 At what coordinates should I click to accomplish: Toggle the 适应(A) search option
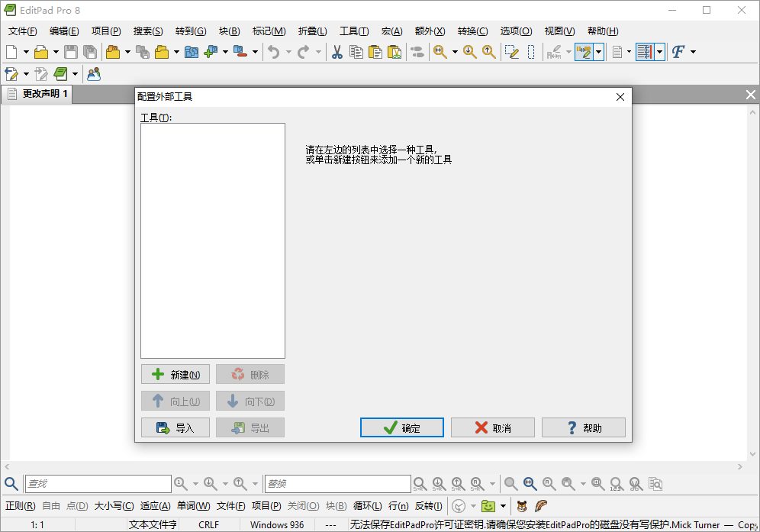[x=155, y=506]
